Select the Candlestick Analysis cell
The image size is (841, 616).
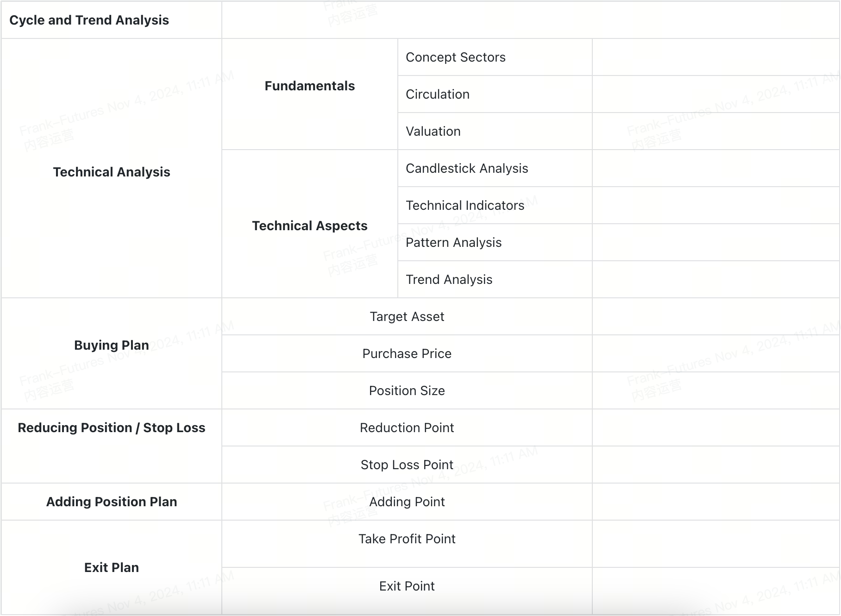(467, 169)
